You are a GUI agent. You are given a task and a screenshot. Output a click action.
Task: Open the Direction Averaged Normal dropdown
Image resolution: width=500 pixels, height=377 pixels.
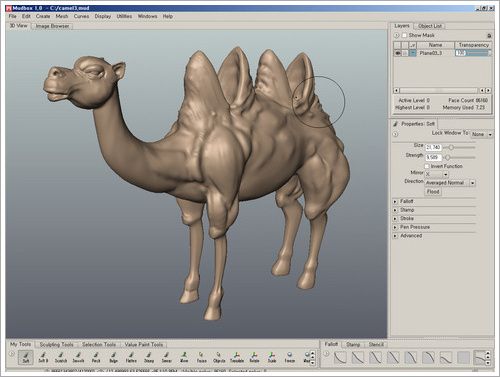click(450, 183)
